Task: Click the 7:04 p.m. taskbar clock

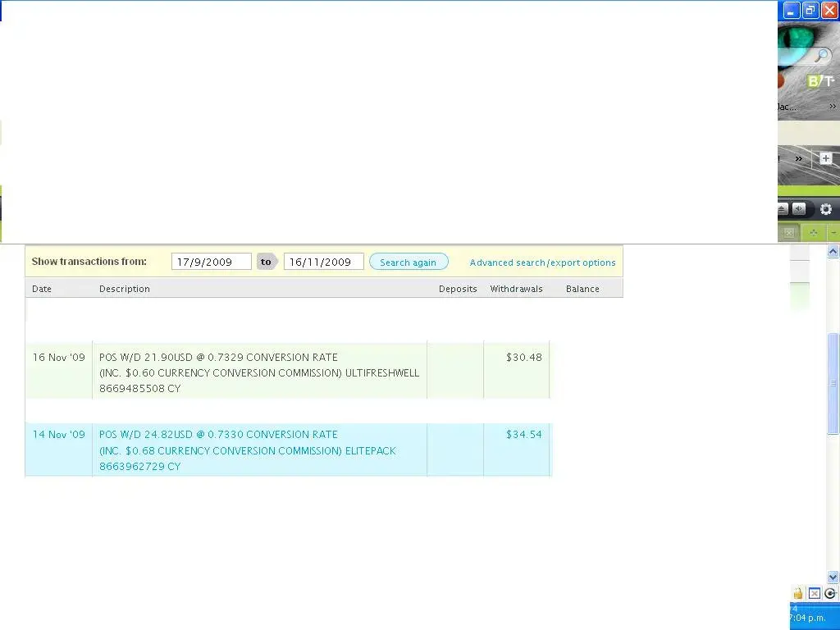Action: click(x=808, y=618)
